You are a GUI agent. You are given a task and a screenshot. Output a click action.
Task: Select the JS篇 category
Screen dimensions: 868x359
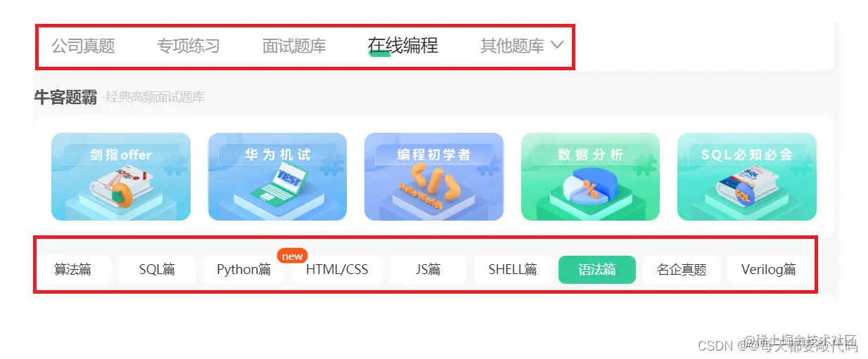tap(428, 269)
